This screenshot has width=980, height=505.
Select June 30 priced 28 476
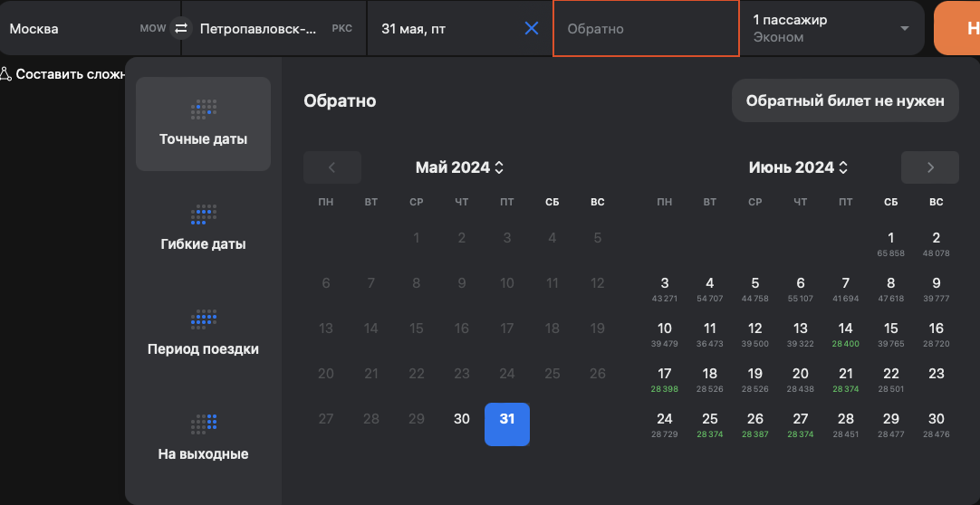pos(936,424)
